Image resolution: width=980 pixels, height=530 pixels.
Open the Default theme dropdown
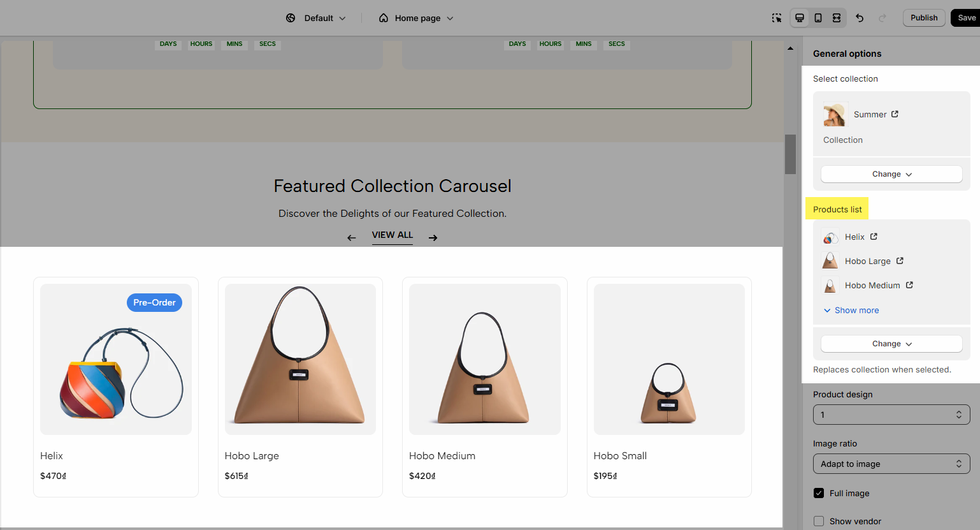point(324,18)
